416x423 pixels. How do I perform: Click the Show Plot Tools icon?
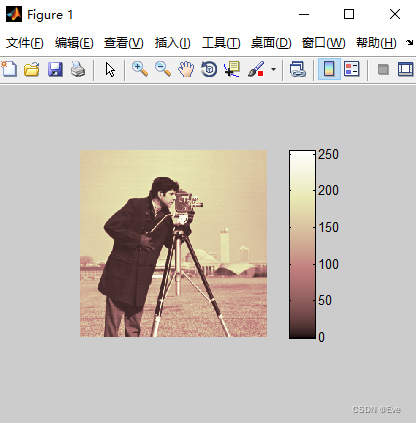405,69
